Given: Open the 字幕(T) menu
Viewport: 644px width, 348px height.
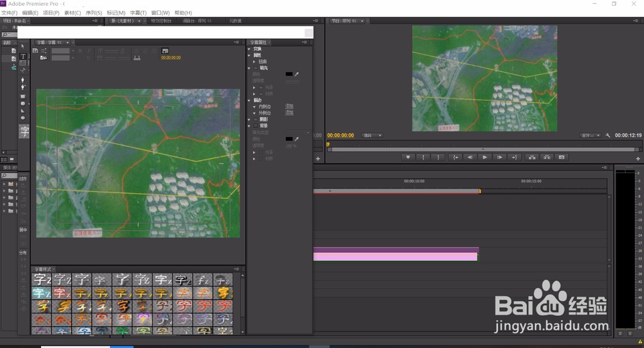Looking at the screenshot, I should 138,13.
